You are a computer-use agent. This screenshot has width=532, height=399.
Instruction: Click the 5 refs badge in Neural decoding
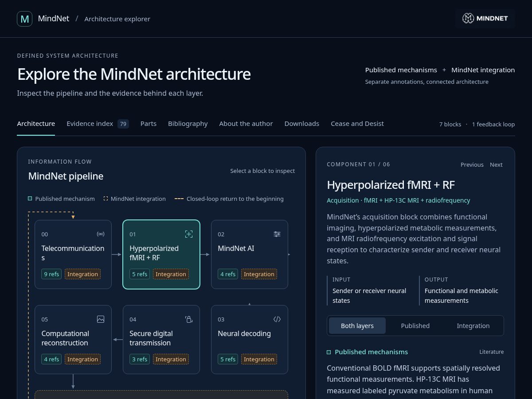coord(228,359)
